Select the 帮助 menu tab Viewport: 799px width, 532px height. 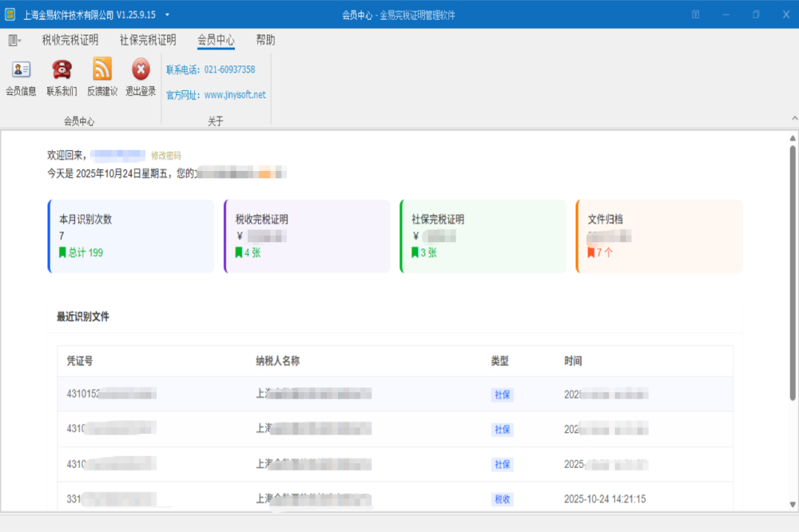[x=265, y=40]
